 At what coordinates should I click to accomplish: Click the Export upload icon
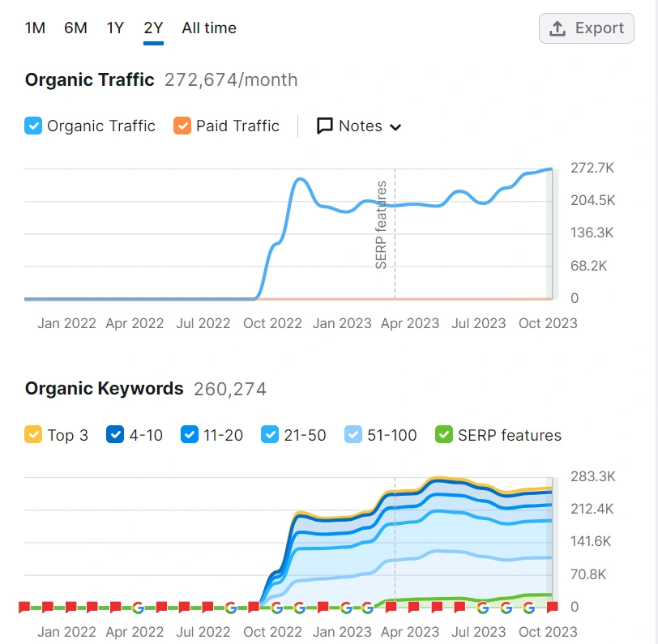pyautogui.click(x=558, y=28)
